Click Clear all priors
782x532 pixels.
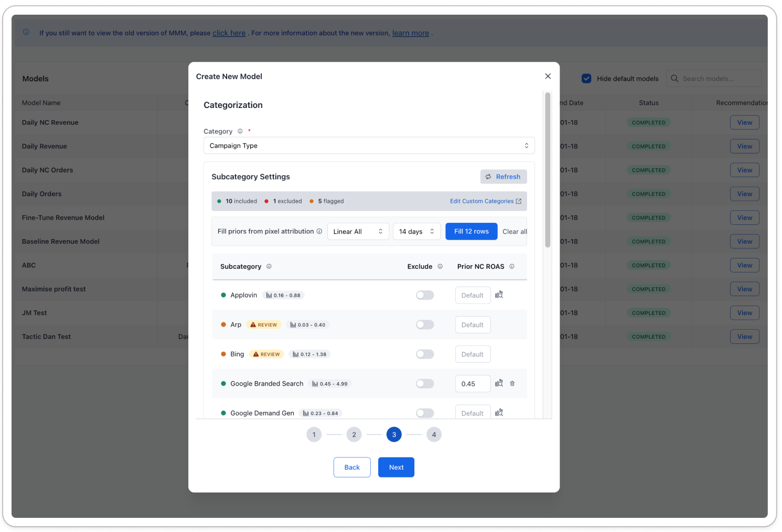coord(515,232)
